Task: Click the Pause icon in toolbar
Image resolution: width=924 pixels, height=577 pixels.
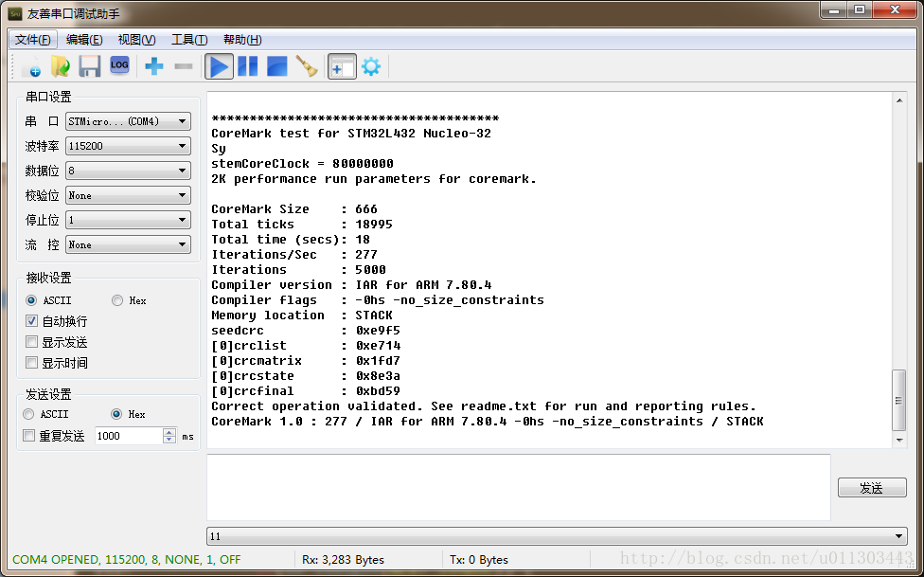Action: coord(247,66)
